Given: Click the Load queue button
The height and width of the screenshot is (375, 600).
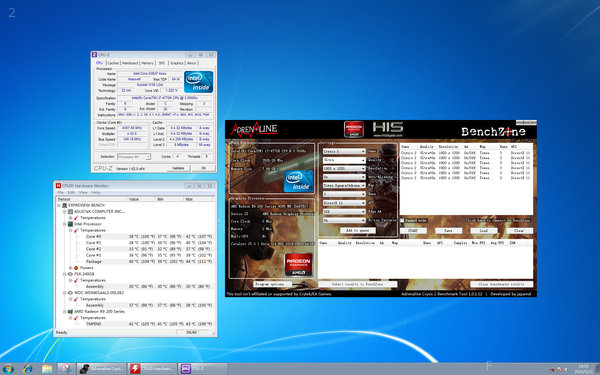Looking at the screenshot, I should 484,231.
